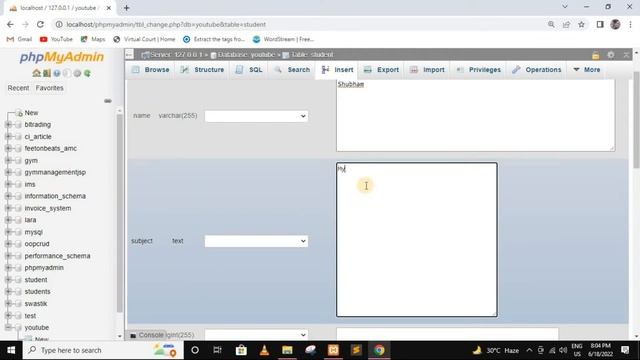The width and height of the screenshot is (640, 360).
Task: Click the Favorites tables button
Action: tap(49, 88)
